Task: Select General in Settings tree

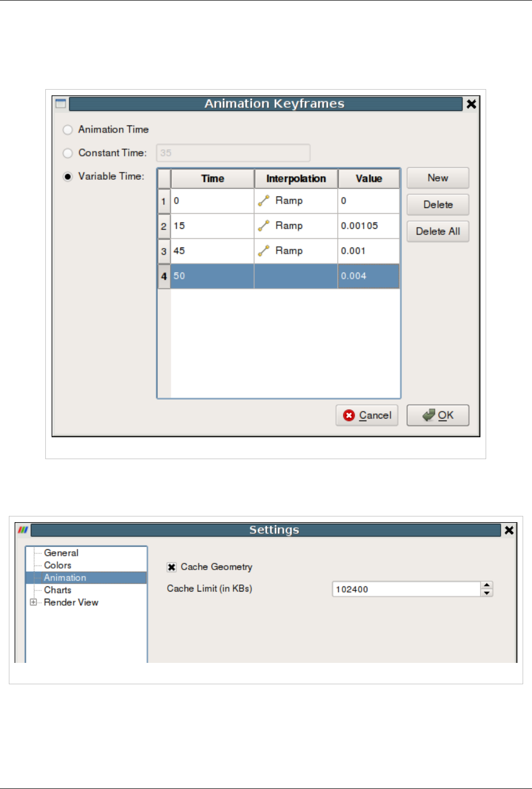Action: 61,553
